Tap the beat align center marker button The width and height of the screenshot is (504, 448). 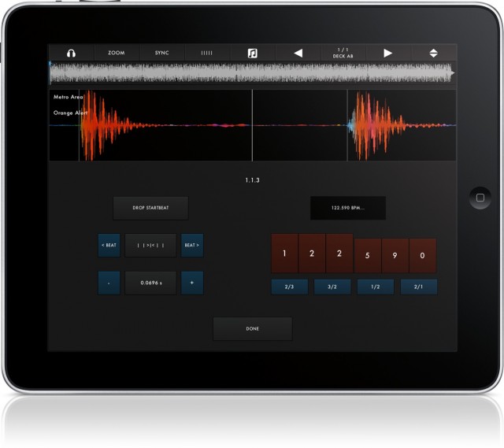pos(150,246)
